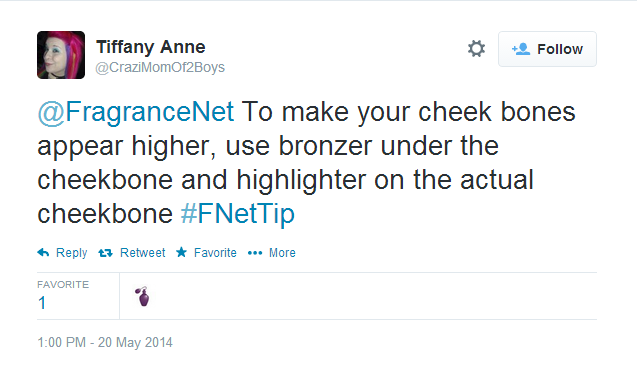Click the Reply arrow icon
Viewport: 637px width, 365px height.
click(x=43, y=252)
